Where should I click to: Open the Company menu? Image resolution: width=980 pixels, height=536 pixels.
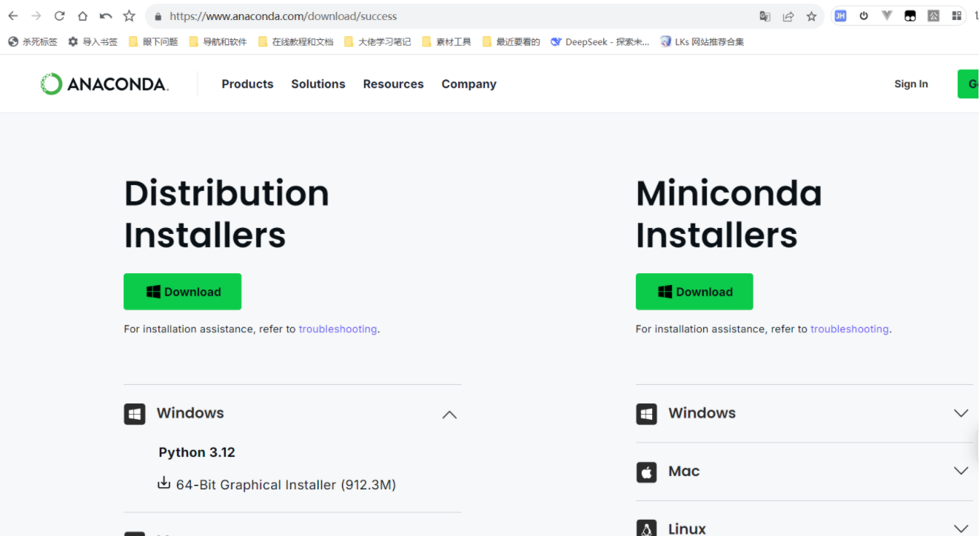click(469, 84)
